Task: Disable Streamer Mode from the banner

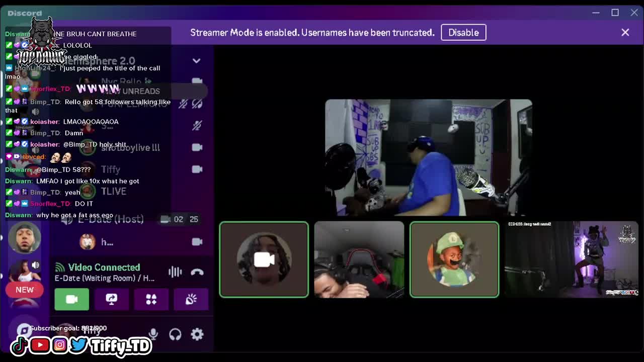Action: pyautogui.click(x=463, y=32)
